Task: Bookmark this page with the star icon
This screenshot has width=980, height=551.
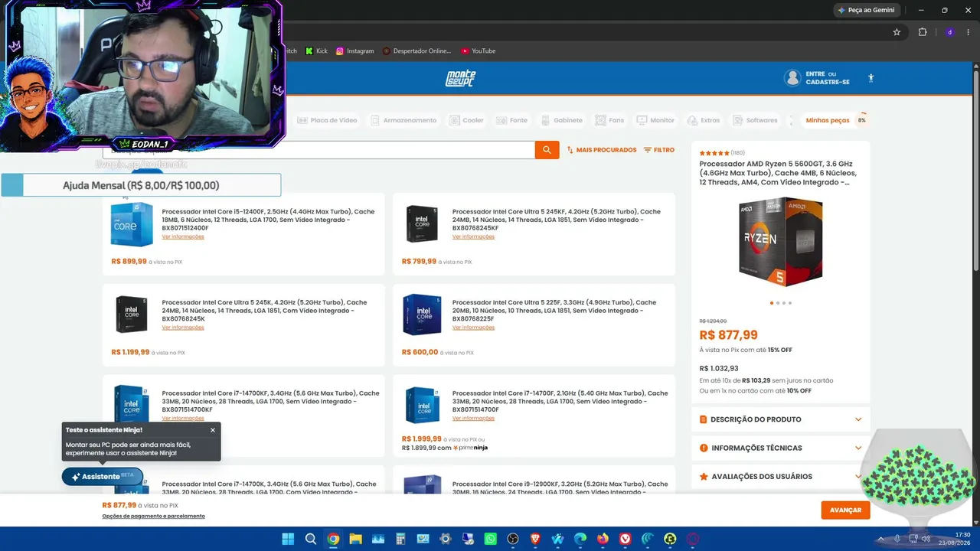Action: 897,32
